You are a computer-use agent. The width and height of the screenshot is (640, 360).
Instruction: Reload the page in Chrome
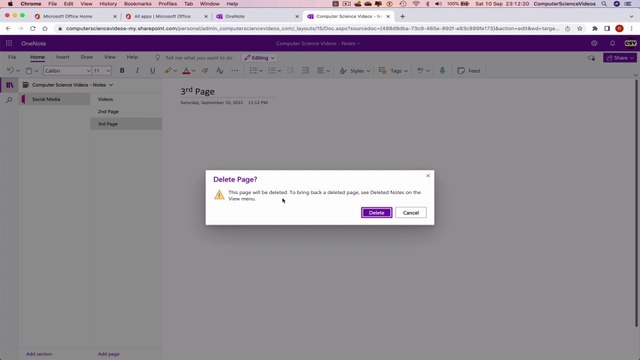pos(33,29)
